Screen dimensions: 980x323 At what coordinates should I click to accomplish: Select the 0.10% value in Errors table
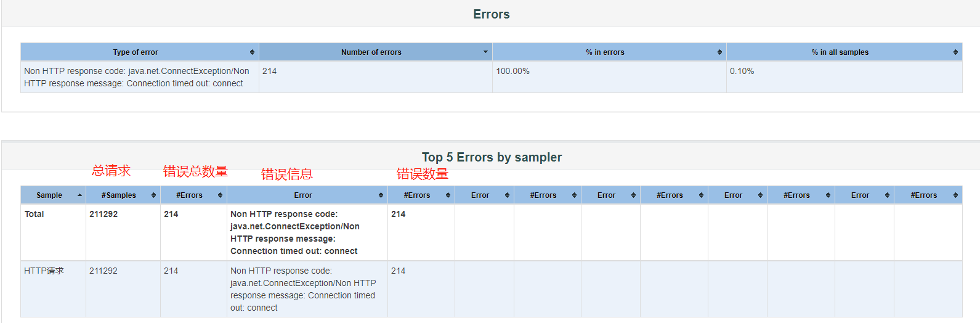742,72
